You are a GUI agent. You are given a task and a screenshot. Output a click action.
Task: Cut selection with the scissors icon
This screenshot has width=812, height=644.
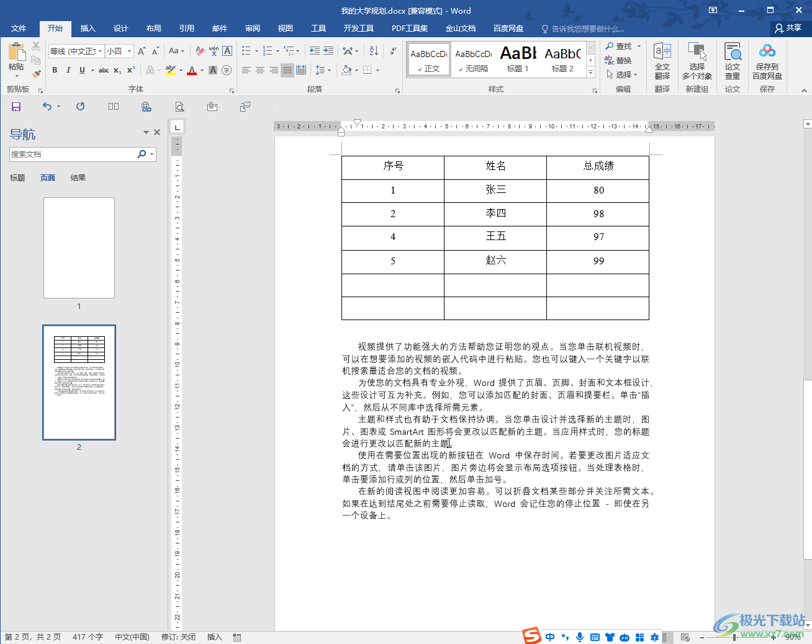[x=36, y=47]
